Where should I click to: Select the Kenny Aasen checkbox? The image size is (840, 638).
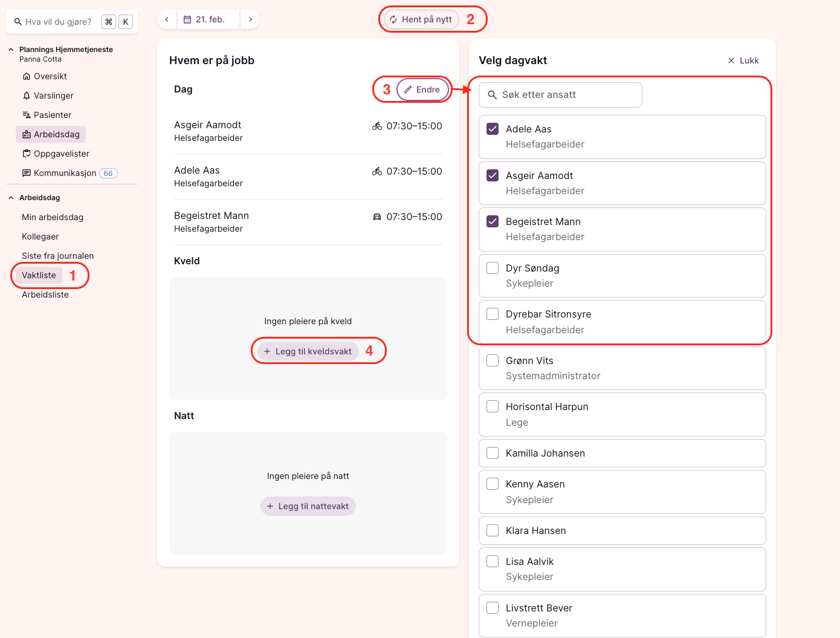[493, 484]
